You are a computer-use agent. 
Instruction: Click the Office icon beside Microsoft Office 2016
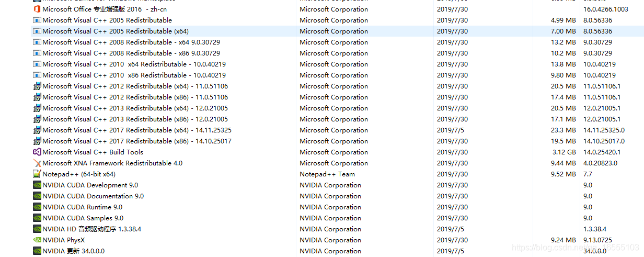[x=37, y=9]
